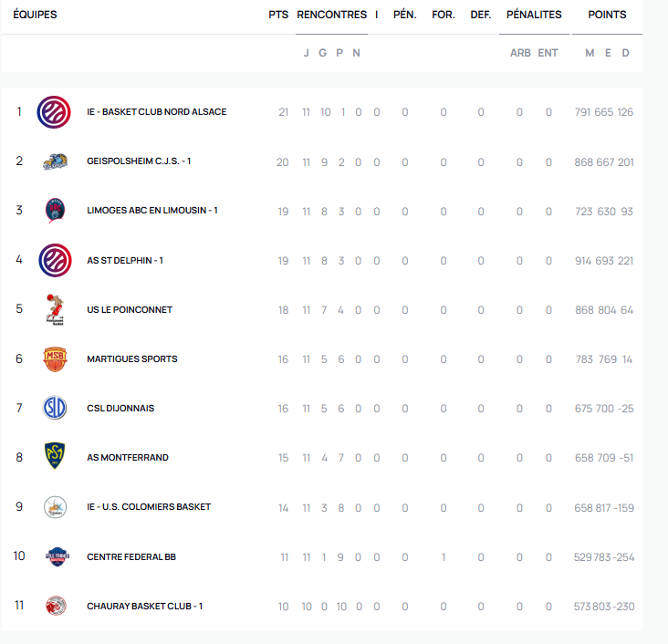The height and width of the screenshot is (644, 668).
Task: Click the US Le Poinconnet logo
Action: [55, 310]
